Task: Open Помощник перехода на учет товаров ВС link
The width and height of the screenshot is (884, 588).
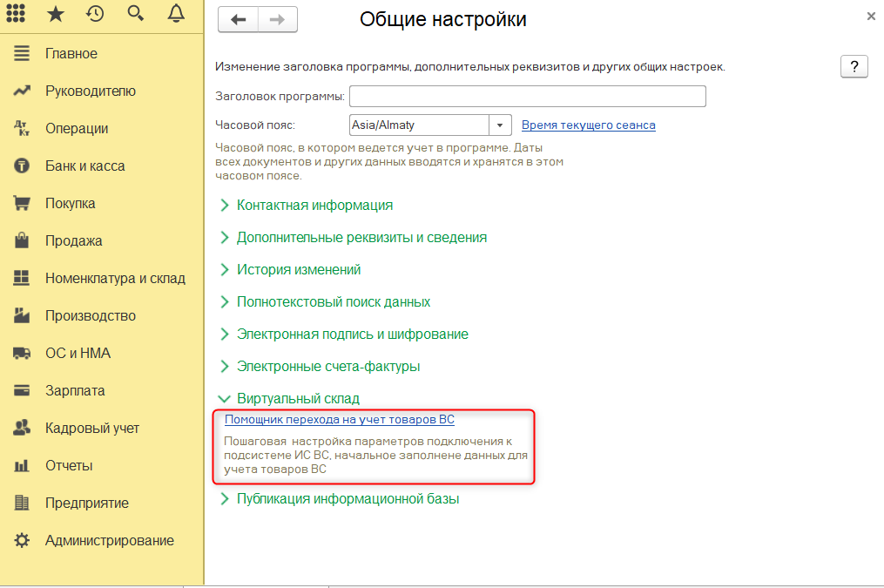Action: tap(340, 420)
